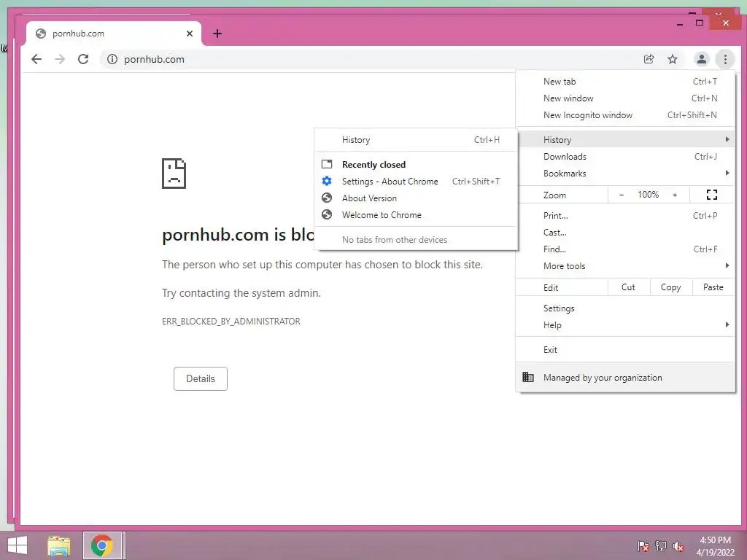Choose Exit from Chrome menu
This screenshot has width=747, height=560.
click(625, 349)
